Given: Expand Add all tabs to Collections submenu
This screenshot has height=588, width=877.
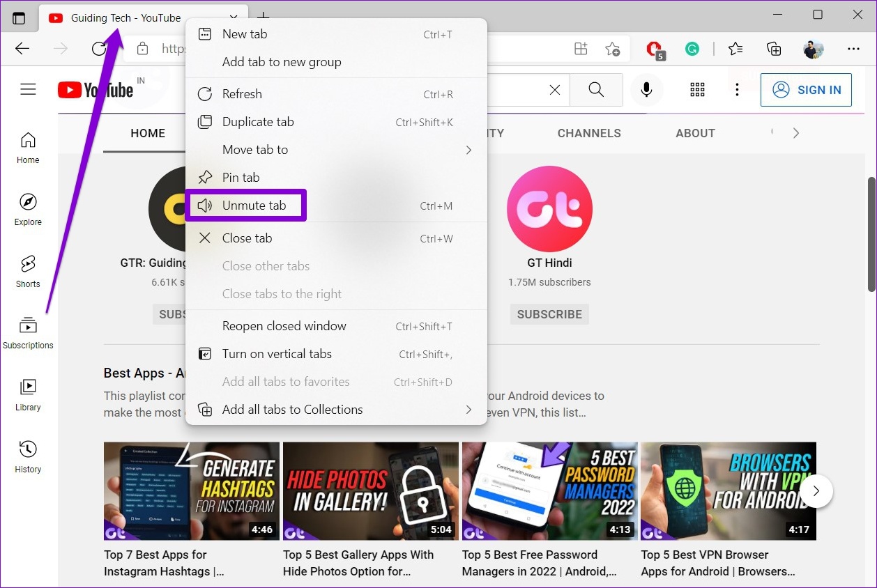Looking at the screenshot, I should 336,410.
